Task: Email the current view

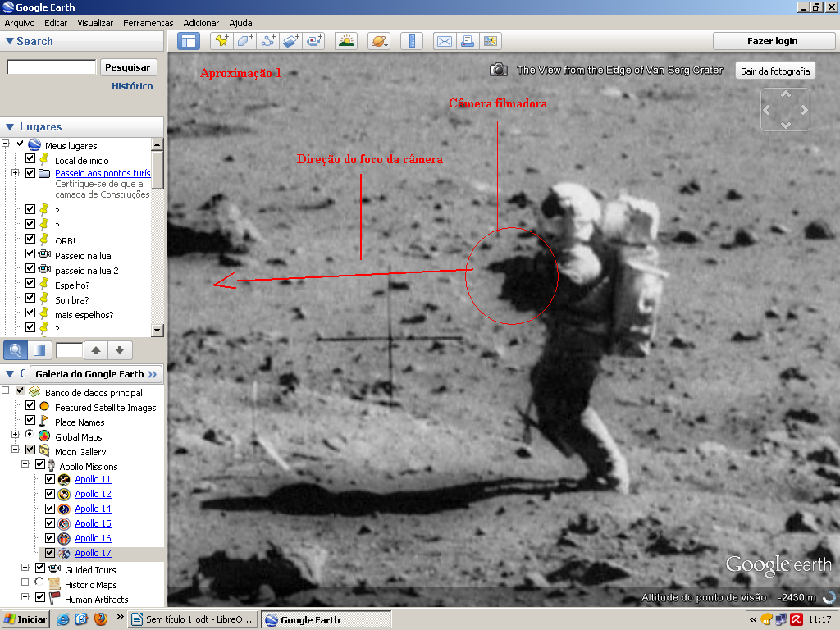Action: (445, 41)
